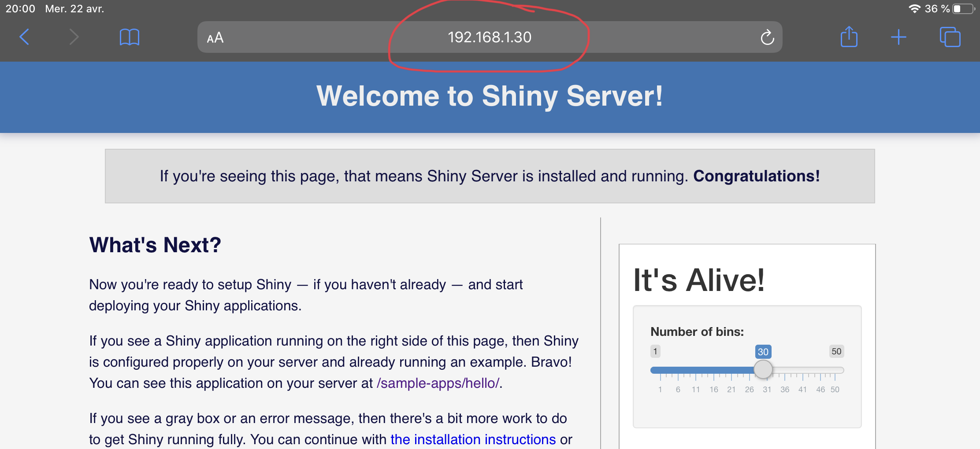Click slider tick labeled 41

point(802,390)
